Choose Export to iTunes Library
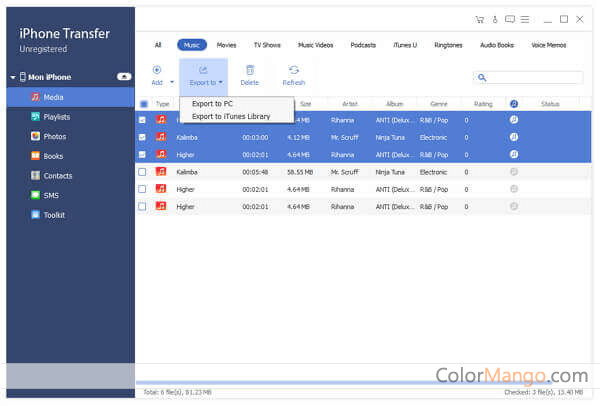600x406 pixels. click(x=230, y=116)
